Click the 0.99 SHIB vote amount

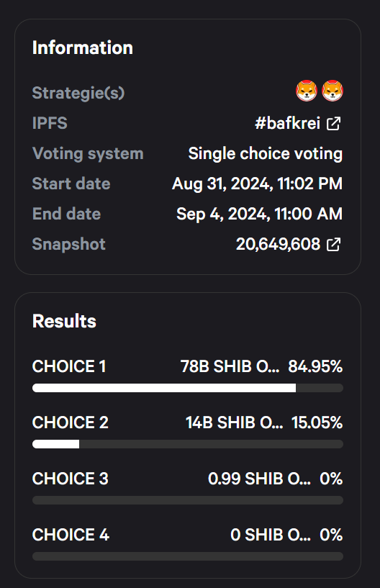pyautogui.click(x=259, y=479)
